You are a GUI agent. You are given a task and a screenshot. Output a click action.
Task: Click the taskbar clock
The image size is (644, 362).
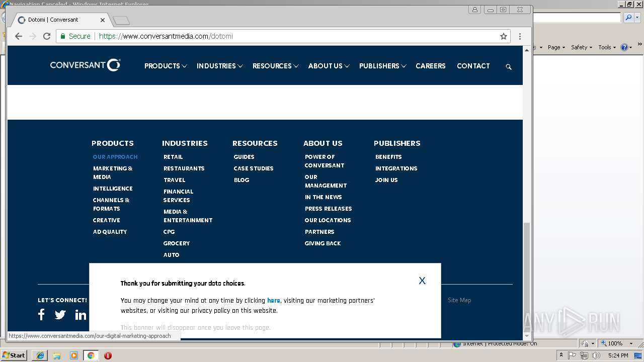coord(618,355)
